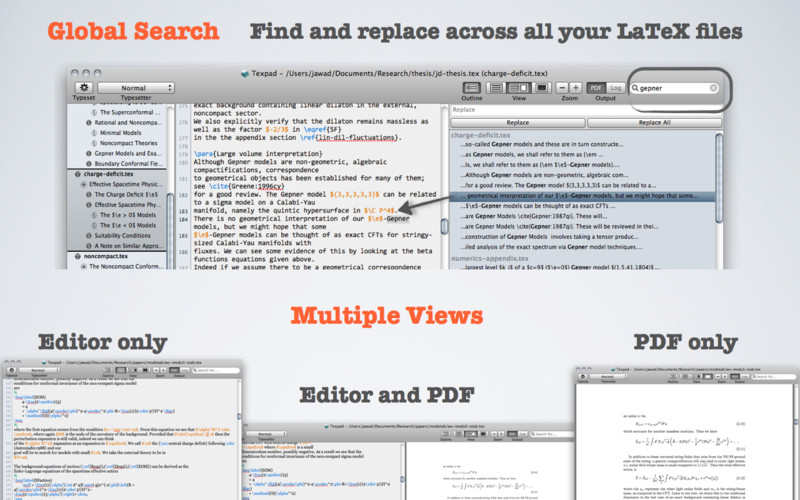Click \para{Large volume interpretation} line in editor
Image resolution: width=800 pixels, height=500 pixels.
tap(258, 154)
